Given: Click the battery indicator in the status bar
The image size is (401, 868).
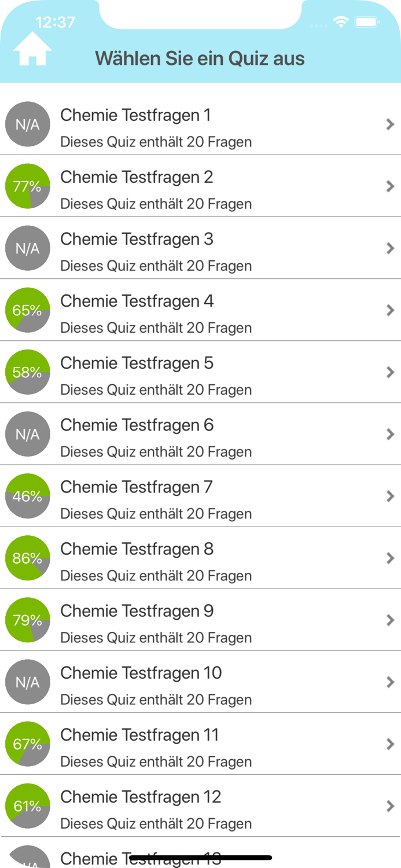Looking at the screenshot, I should [367, 22].
